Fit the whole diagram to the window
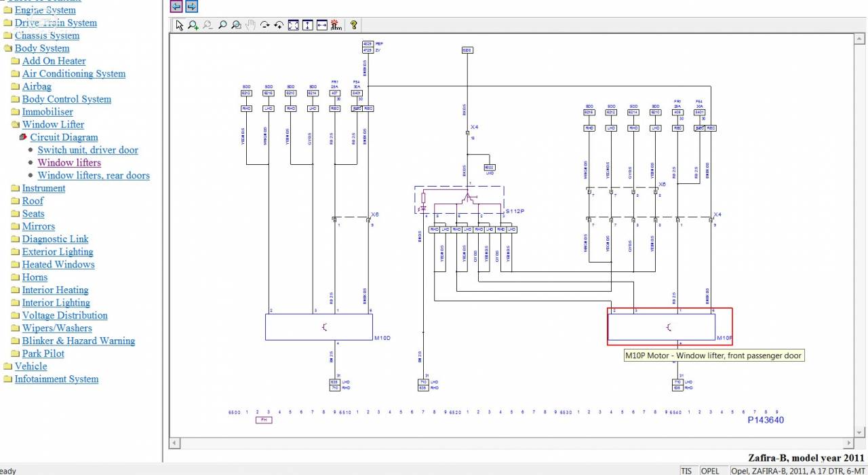This screenshot has width=868, height=475. pos(293,25)
